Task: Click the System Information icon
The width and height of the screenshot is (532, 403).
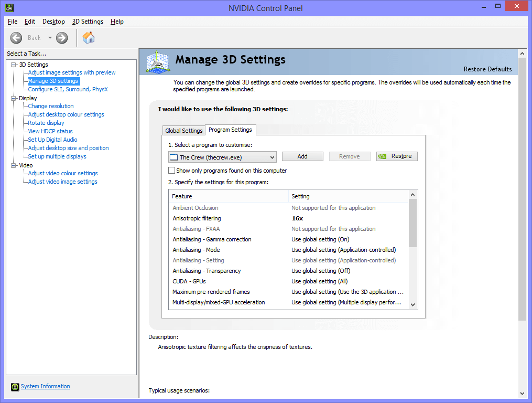Action: point(15,387)
